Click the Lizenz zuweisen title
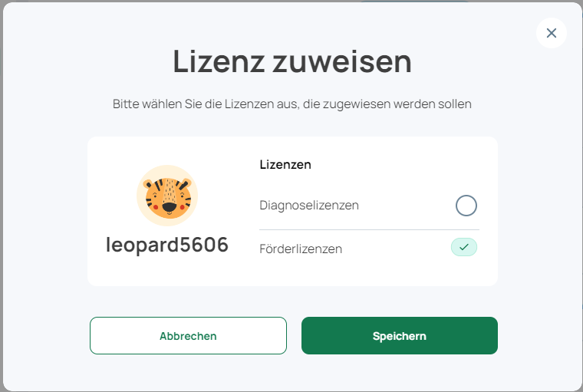The height and width of the screenshot is (392, 583). [292, 61]
